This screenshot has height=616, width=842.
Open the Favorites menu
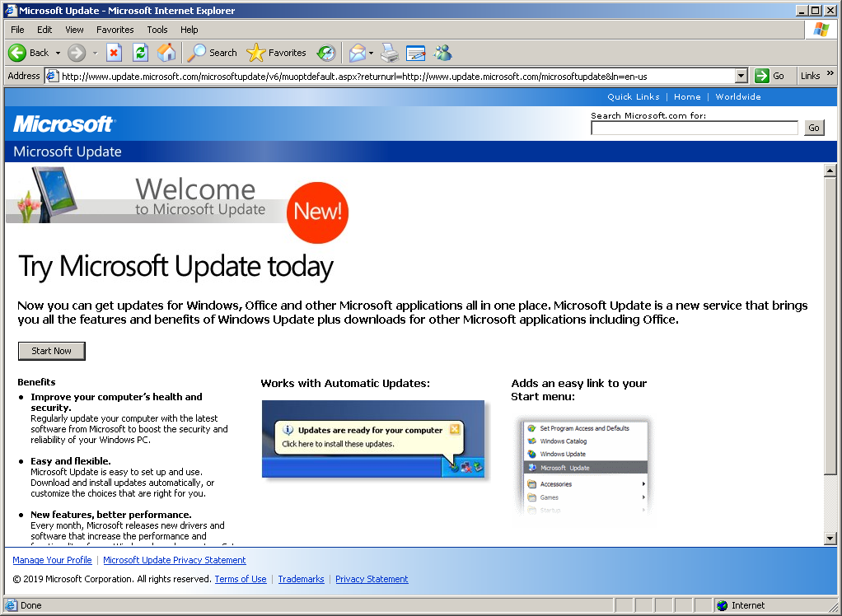click(x=115, y=30)
